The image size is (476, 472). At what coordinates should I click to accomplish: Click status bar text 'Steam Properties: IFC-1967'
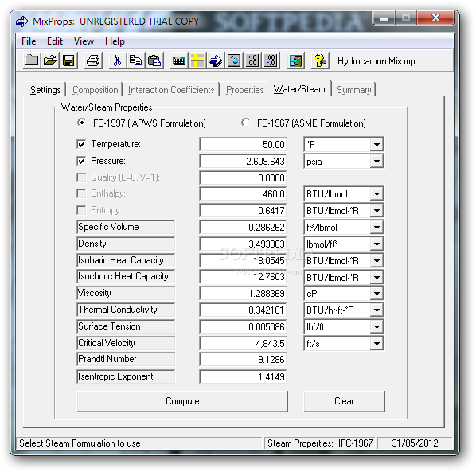pos(320,443)
